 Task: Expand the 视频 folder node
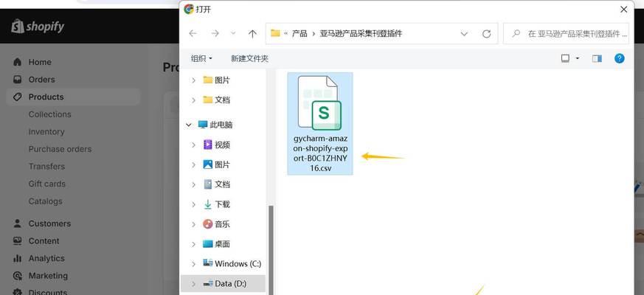coord(193,145)
